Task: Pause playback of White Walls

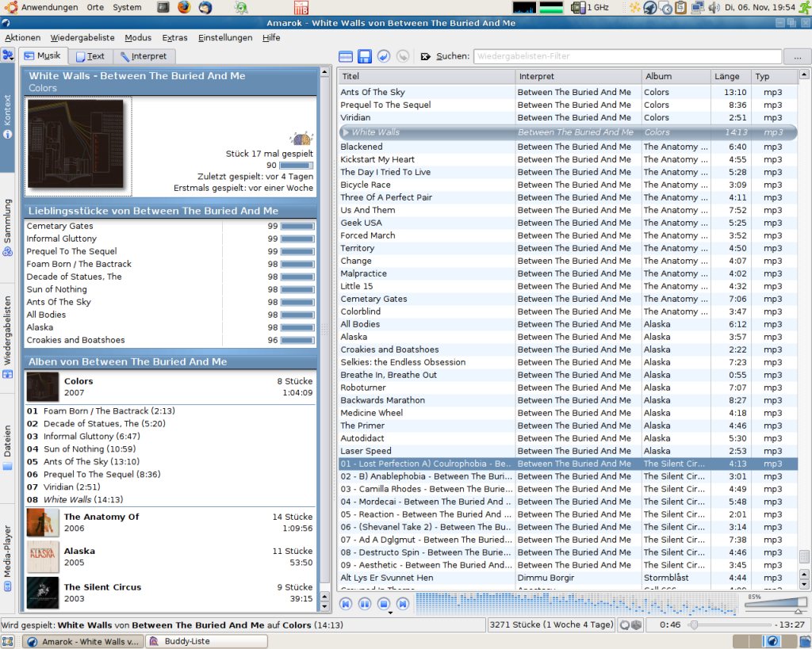Action: coord(365,604)
